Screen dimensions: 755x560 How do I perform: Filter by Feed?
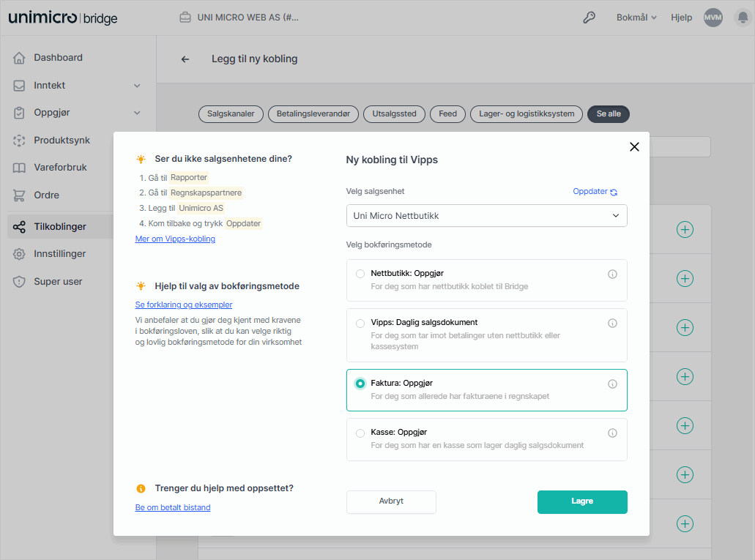pos(447,114)
